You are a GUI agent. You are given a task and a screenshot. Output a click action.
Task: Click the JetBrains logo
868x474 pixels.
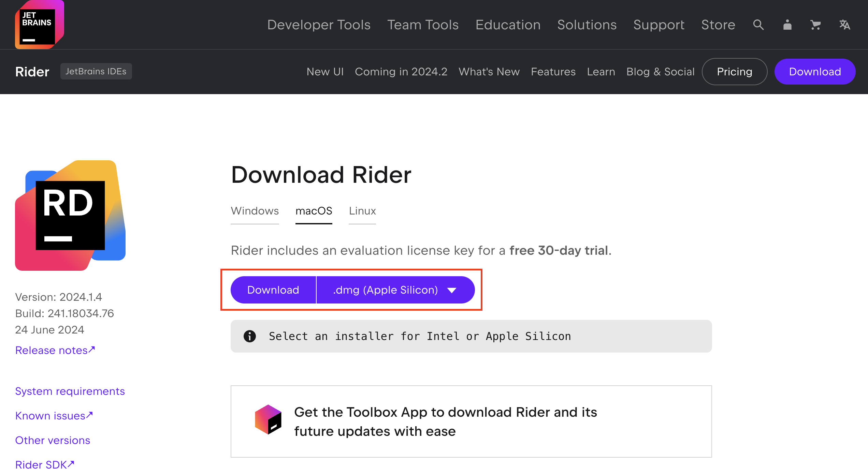(x=39, y=25)
